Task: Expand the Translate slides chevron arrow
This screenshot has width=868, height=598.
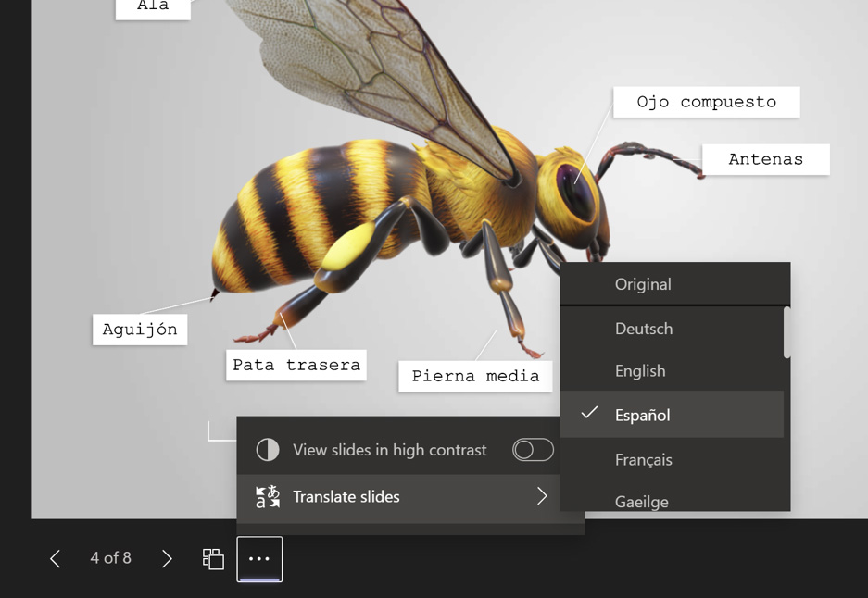Action: pos(542,497)
